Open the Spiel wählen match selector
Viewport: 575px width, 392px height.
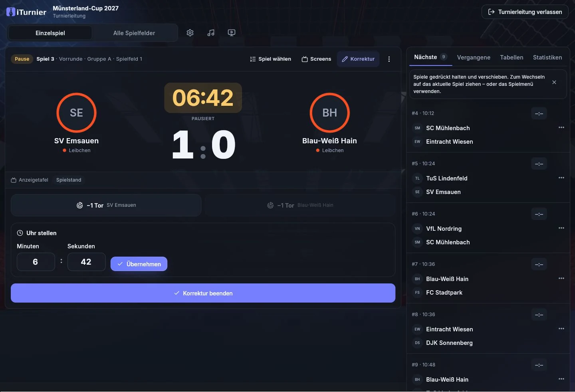tap(270, 59)
